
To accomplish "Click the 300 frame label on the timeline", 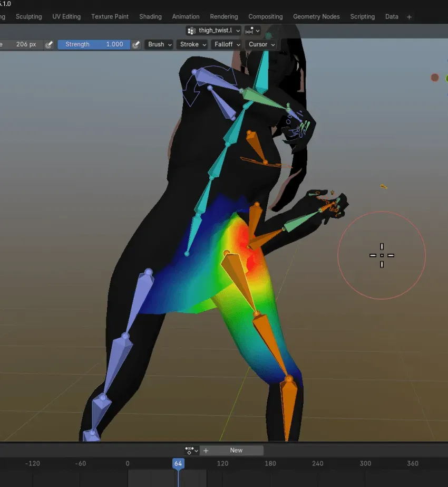I will (365, 463).
